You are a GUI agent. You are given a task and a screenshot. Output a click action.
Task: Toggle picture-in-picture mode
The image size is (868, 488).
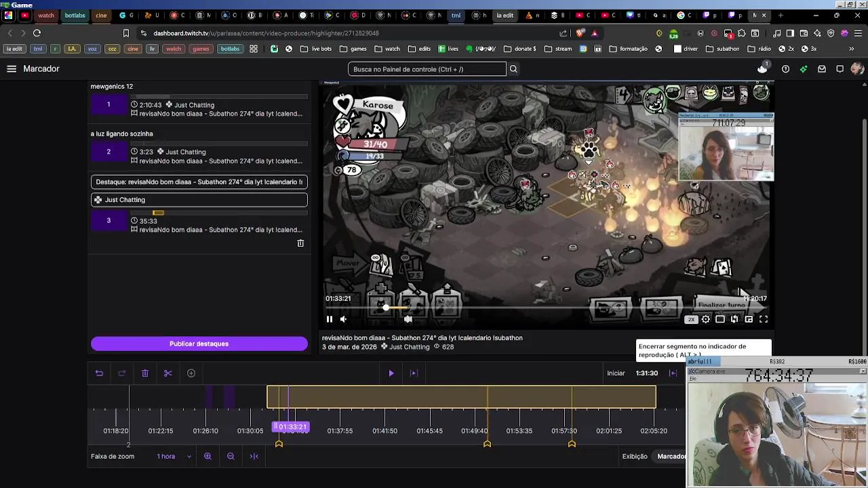tap(749, 319)
